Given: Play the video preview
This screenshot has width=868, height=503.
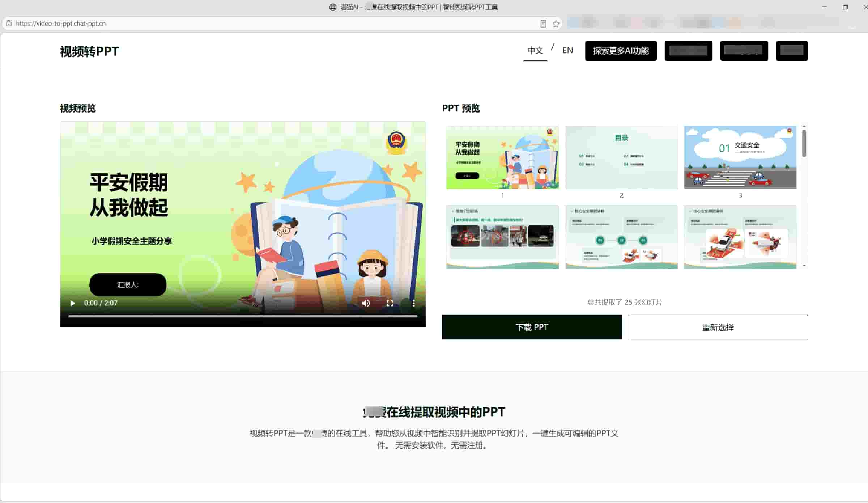Looking at the screenshot, I should click(x=73, y=303).
